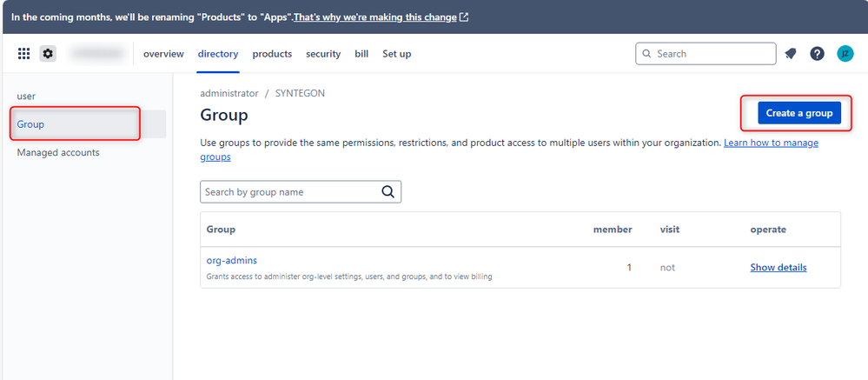
Task: Open the org-admins group link
Action: pyautogui.click(x=231, y=260)
